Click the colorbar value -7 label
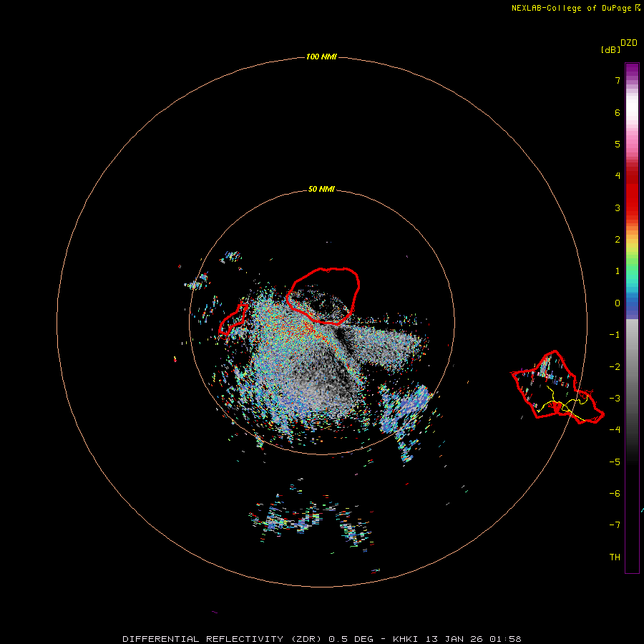 (x=615, y=525)
